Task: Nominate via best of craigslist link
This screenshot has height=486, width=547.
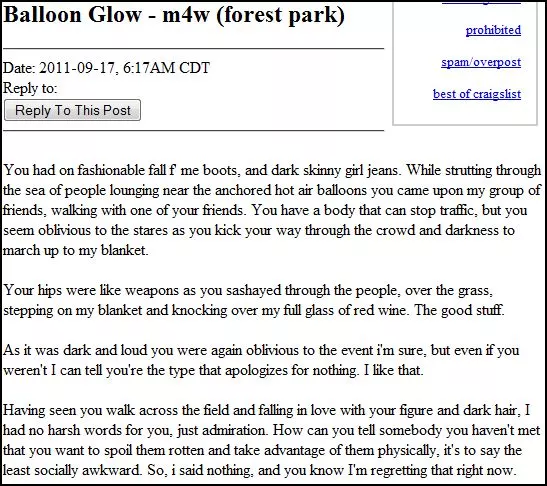Action: (x=477, y=94)
